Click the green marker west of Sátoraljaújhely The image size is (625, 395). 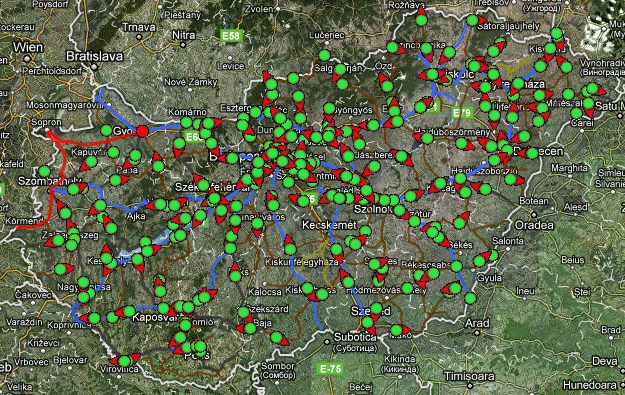tap(472, 20)
